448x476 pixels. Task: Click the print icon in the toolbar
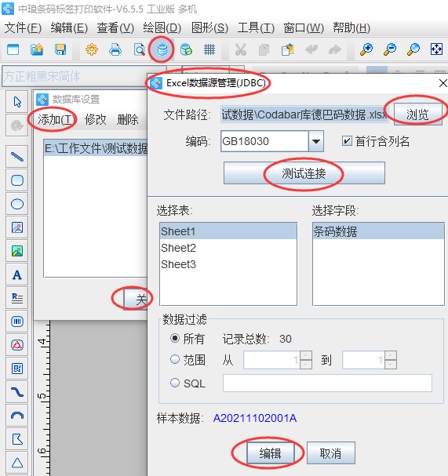point(115,49)
